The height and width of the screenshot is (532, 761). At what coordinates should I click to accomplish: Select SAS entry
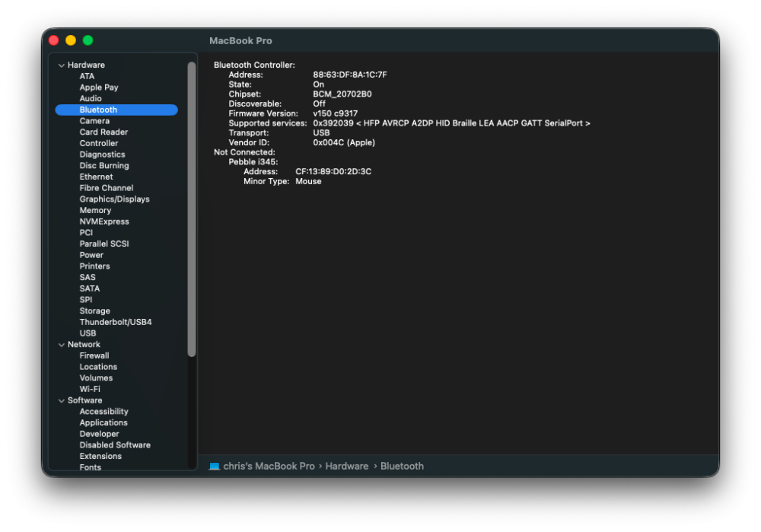point(88,277)
